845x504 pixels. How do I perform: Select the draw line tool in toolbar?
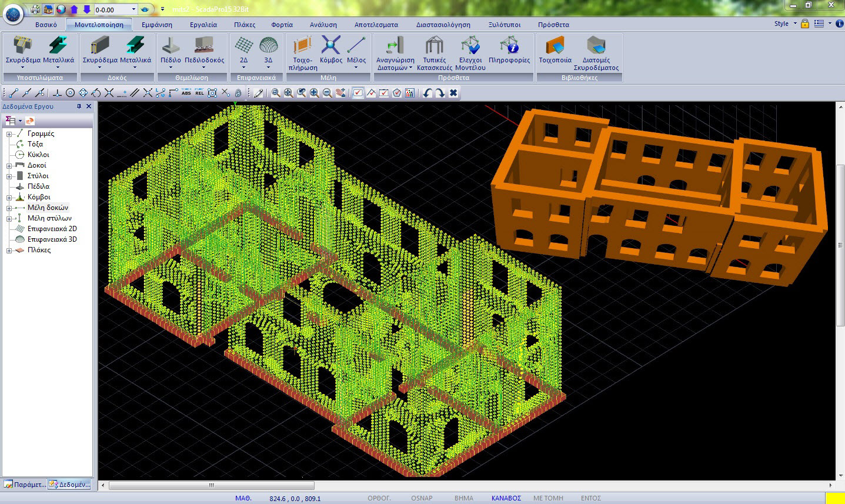coord(14,93)
